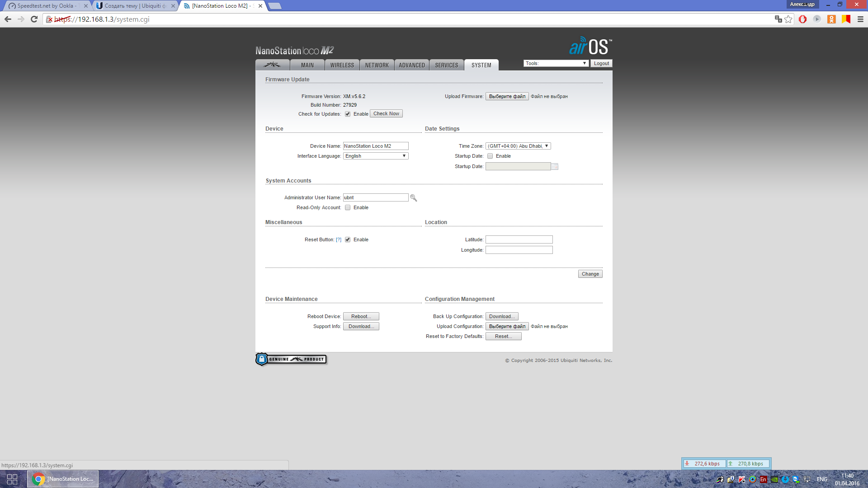Image resolution: width=868 pixels, height=488 pixels.
Task: Switch to the WIRELESS tab
Action: point(342,65)
